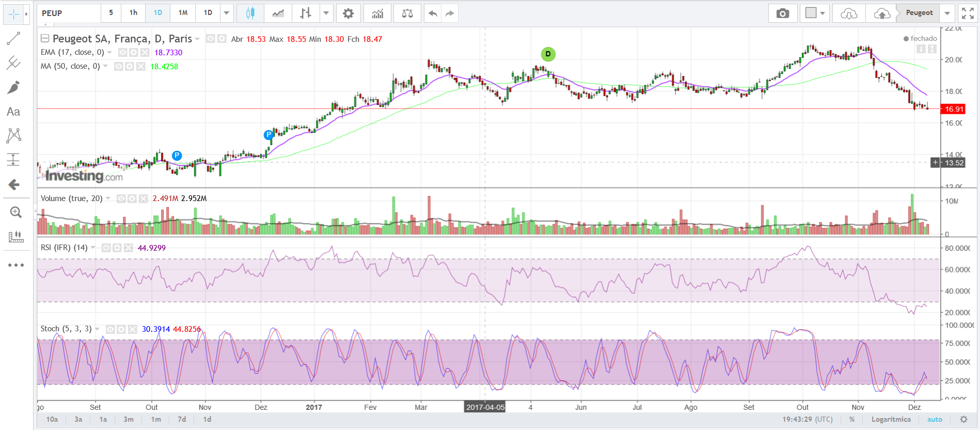Collapse the Peugeot SA legend
Screen dimensions: 980x430
[45, 38]
